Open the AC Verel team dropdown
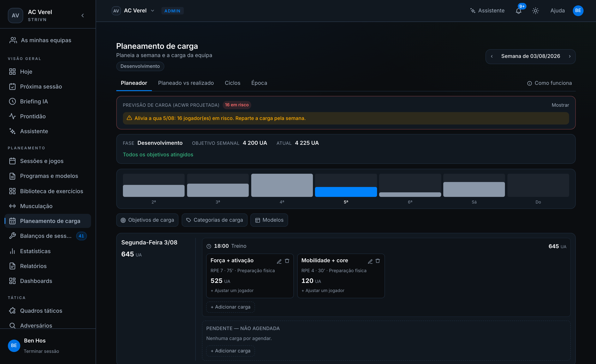 click(133, 11)
